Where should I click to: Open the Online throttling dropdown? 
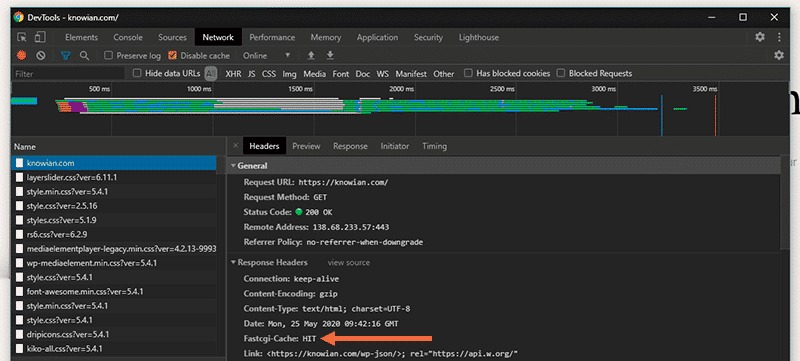click(x=266, y=56)
